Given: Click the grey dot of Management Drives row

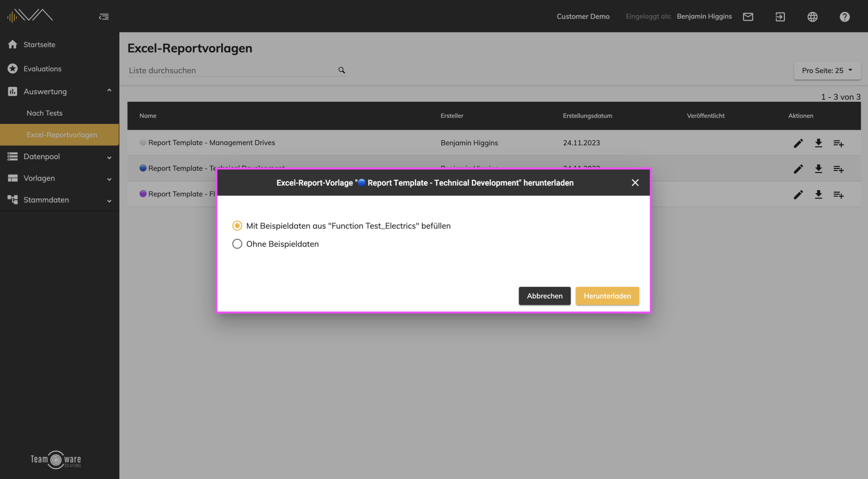Looking at the screenshot, I should [143, 142].
